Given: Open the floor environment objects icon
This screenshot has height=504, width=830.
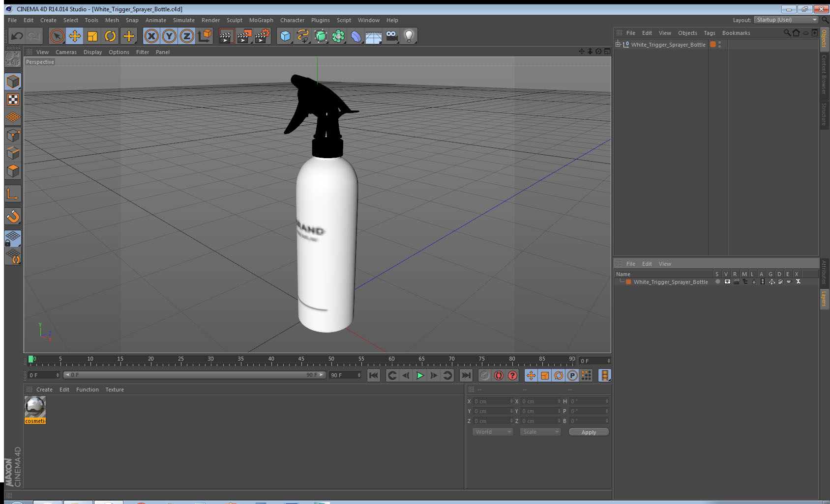Looking at the screenshot, I should coord(374,36).
